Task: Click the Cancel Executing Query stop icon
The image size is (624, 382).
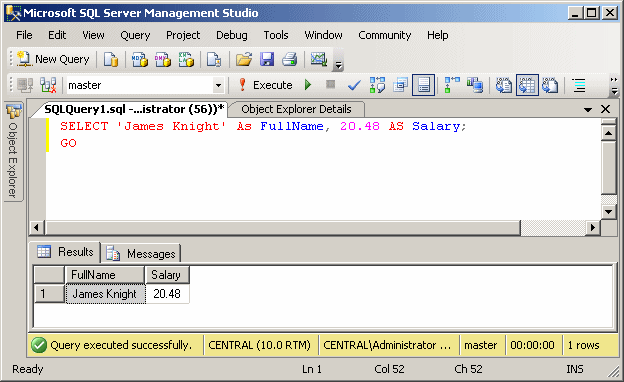Action: (x=330, y=84)
